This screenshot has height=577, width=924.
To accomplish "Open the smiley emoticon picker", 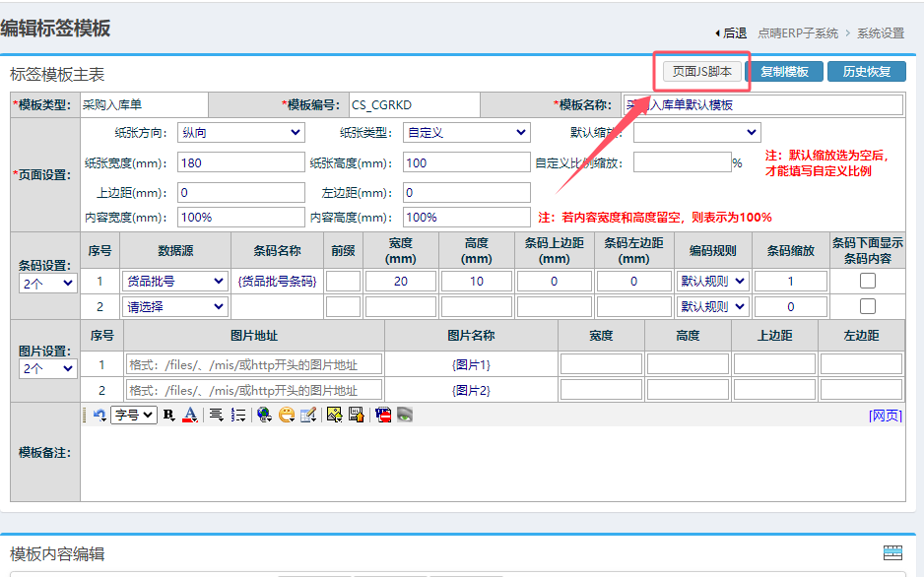I will click(x=287, y=415).
